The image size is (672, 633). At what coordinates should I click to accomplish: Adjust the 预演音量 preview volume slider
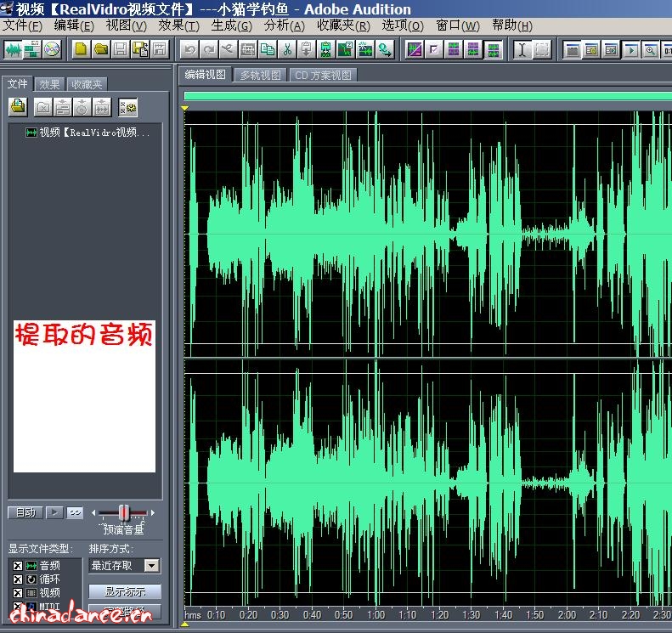pyautogui.click(x=124, y=512)
